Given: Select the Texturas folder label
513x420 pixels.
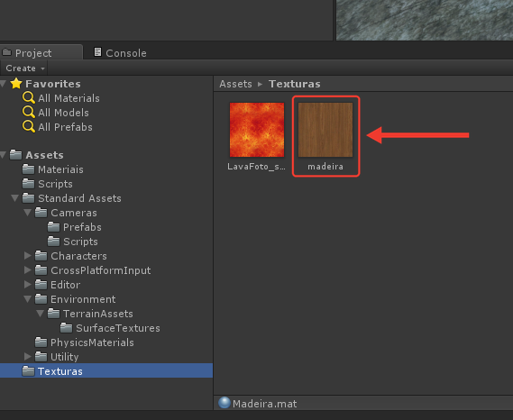Looking at the screenshot, I should click(60, 371).
